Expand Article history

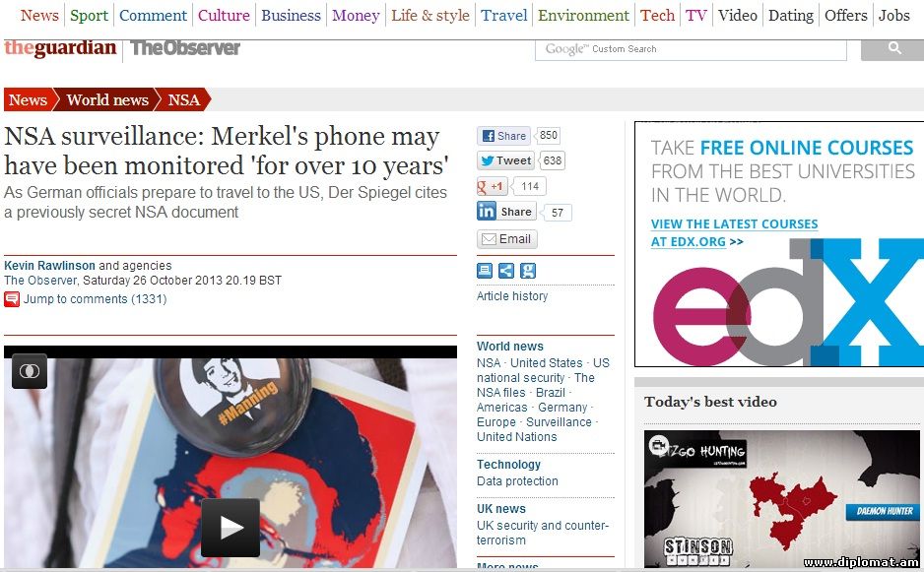(512, 296)
